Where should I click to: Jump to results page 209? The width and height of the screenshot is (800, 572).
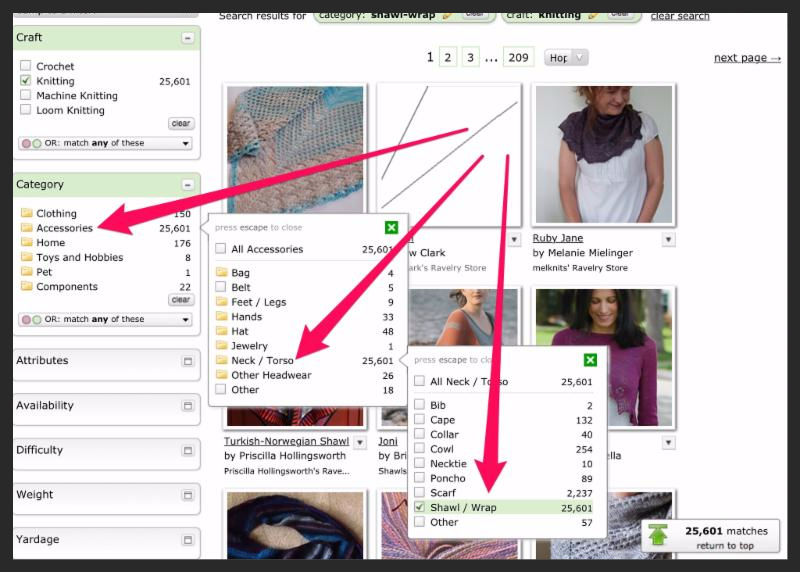click(x=518, y=58)
